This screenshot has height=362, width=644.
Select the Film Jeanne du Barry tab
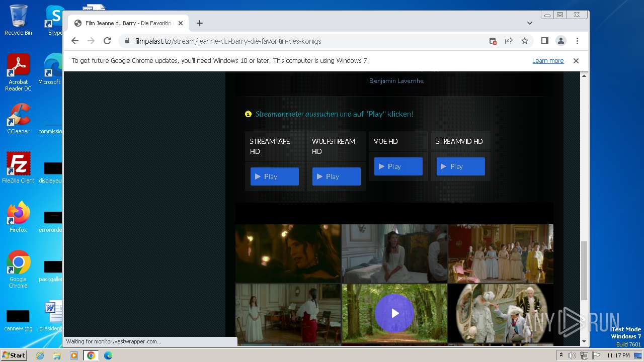point(128,23)
